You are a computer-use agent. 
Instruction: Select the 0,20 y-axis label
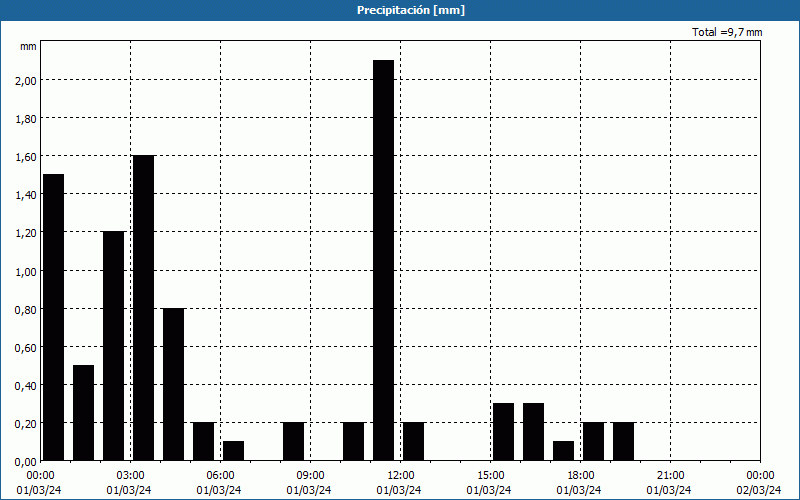(x=26, y=424)
